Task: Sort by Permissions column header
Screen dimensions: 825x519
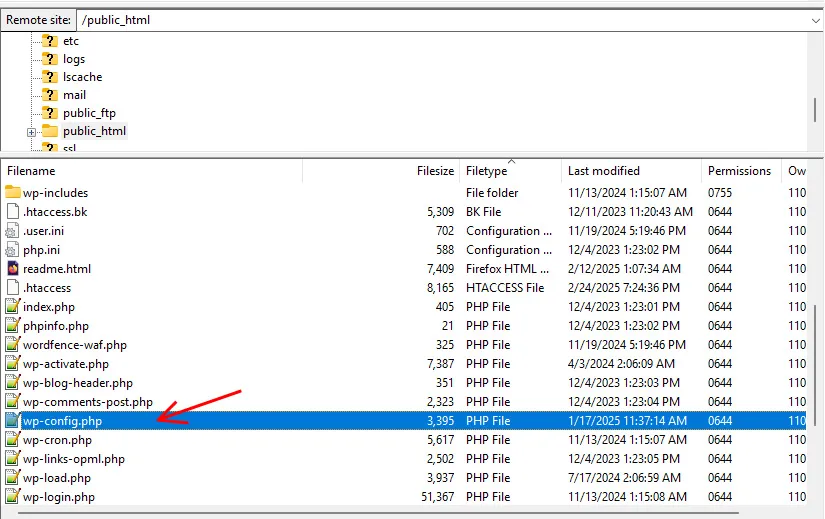Action: pos(741,171)
